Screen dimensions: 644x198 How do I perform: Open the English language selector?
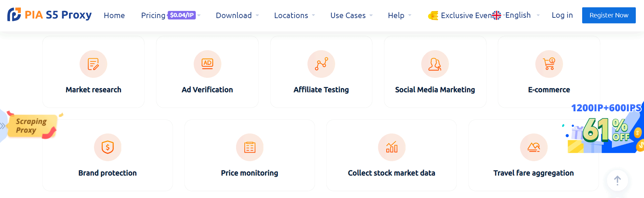coord(517,15)
